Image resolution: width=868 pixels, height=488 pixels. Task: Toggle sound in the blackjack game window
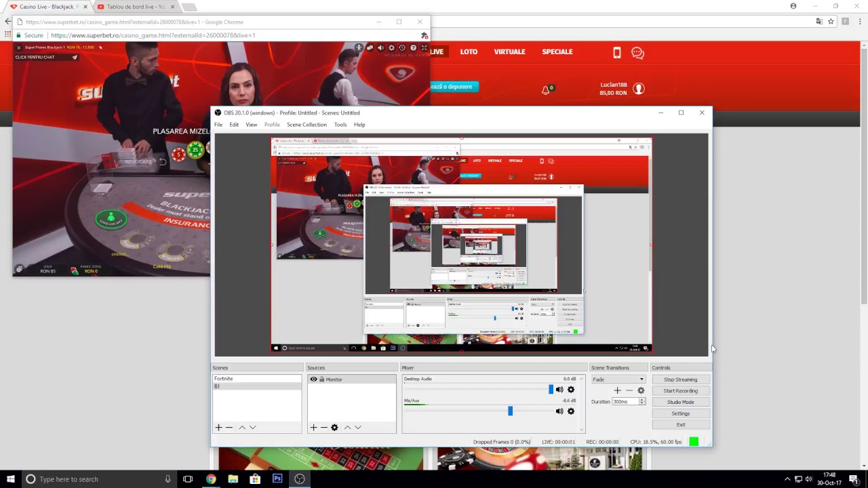(380, 47)
